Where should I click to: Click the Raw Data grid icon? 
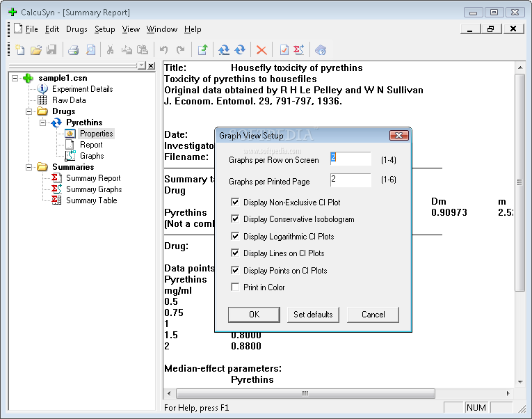(x=42, y=100)
